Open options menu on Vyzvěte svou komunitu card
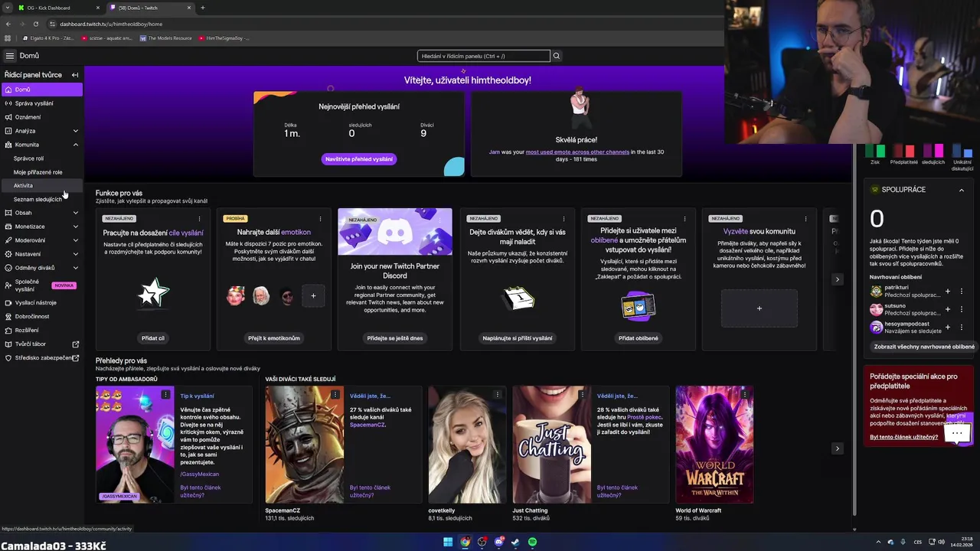The width and height of the screenshot is (980, 551). (806, 219)
